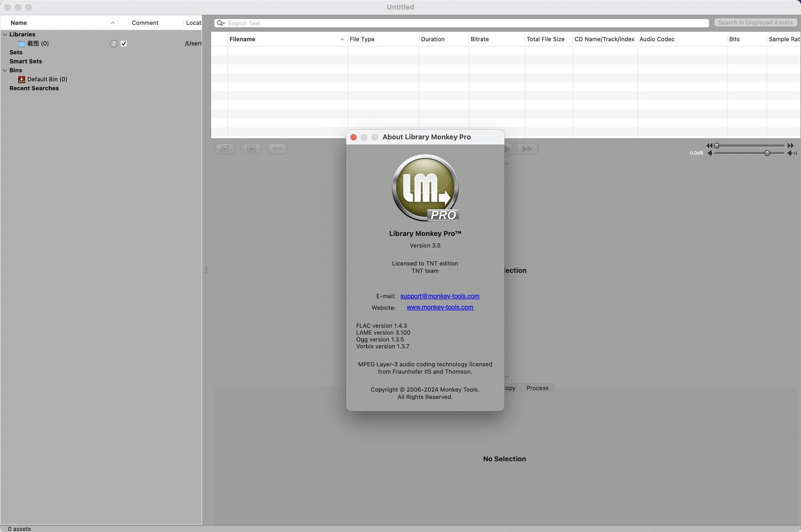Click the waveform trim toolbar icon
This screenshot has width=801, height=532.
pos(277,148)
